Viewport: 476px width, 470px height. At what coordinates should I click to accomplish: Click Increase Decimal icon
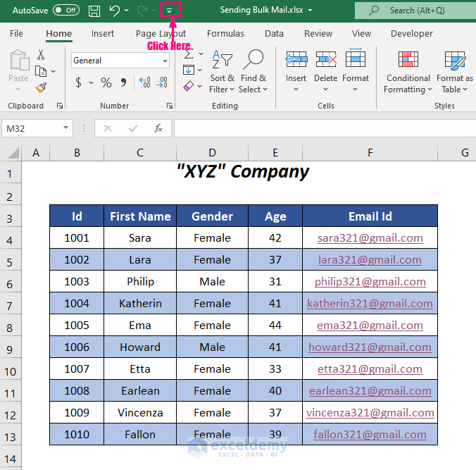(144, 82)
